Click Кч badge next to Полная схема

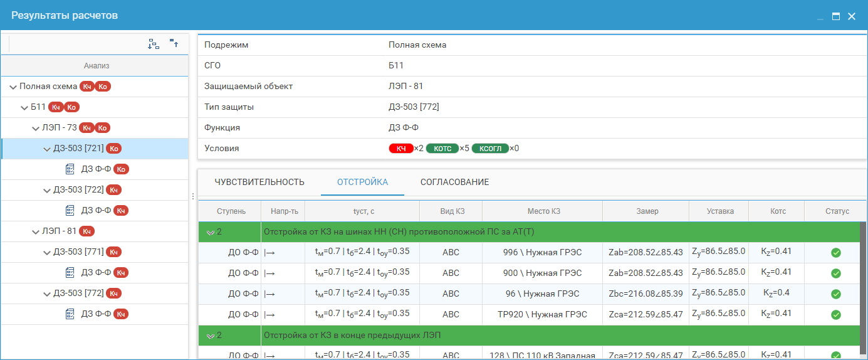[x=87, y=87]
